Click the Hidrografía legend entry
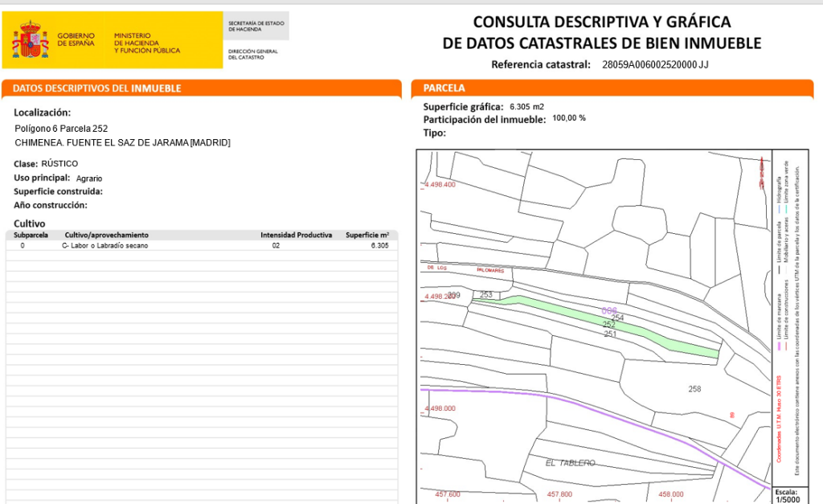This screenshot has height=504, width=823. coord(779,195)
